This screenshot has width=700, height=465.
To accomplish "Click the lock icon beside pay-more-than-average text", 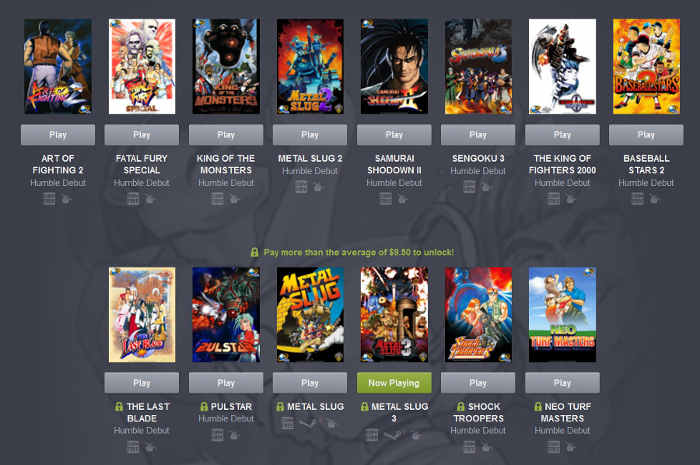I will point(254,253).
